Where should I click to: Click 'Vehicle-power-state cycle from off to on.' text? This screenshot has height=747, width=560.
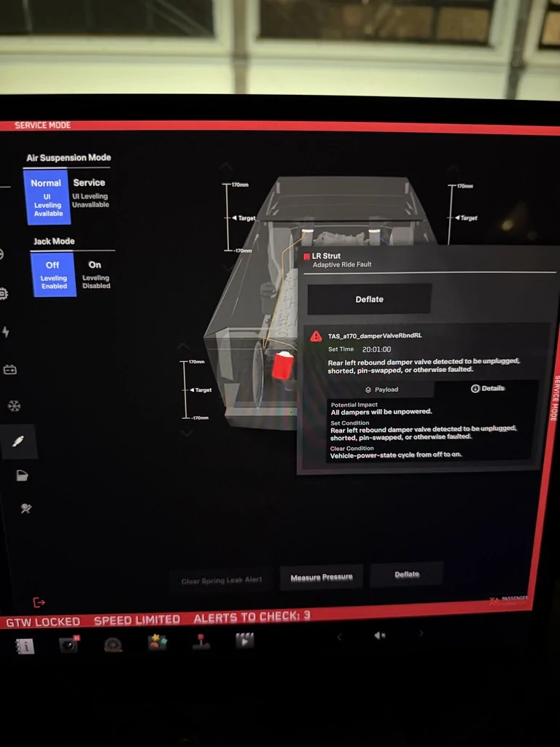[396, 455]
